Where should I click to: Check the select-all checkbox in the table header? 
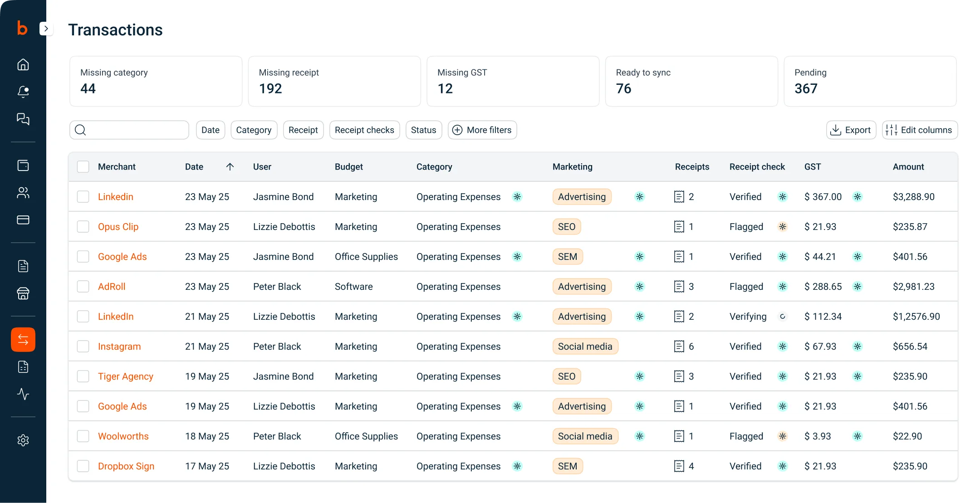83,166
